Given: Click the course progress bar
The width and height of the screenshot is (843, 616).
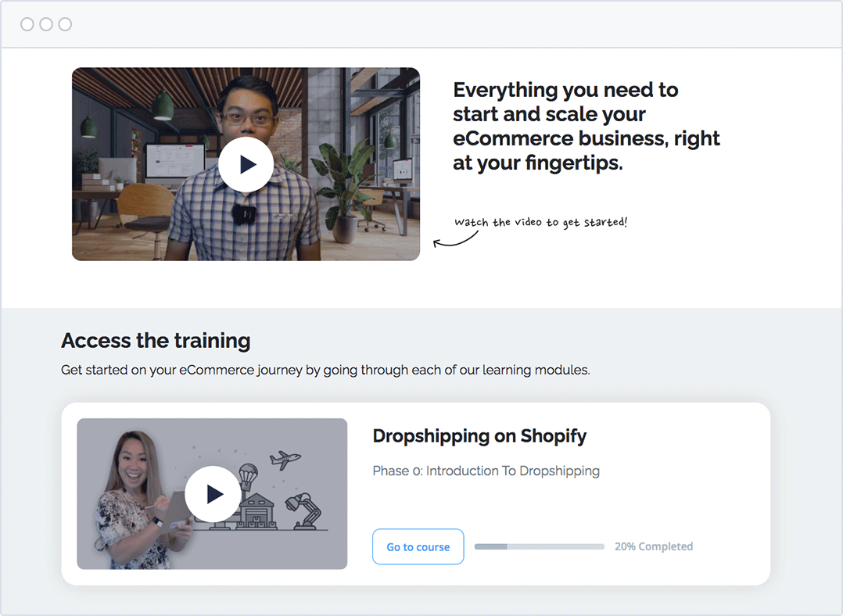Looking at the screenshot, I should (540, 546).
